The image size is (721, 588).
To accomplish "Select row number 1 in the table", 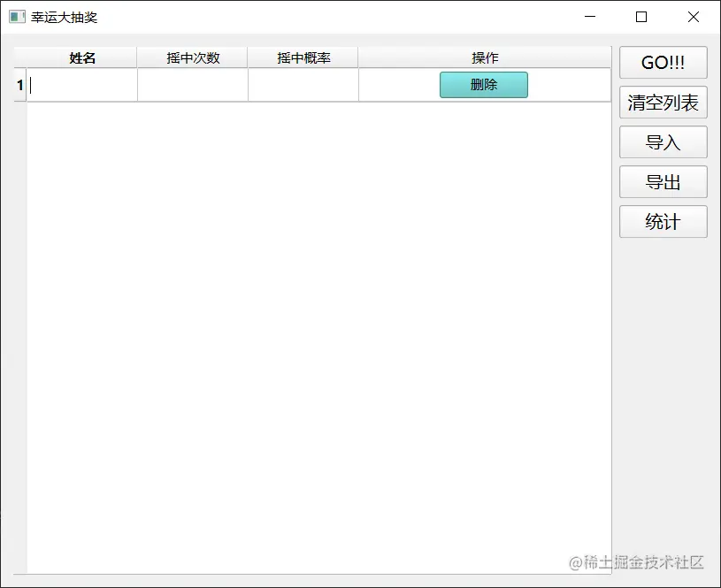I will [19, 85].
